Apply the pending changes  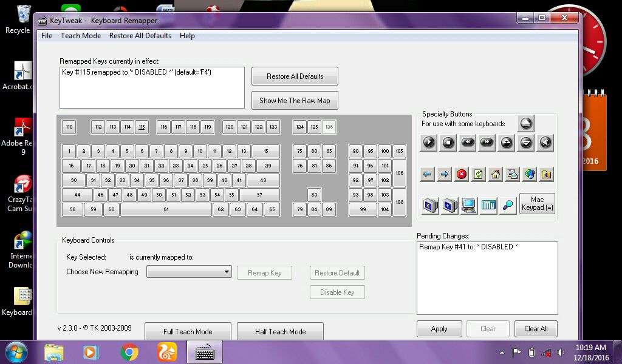coord(439,329)
